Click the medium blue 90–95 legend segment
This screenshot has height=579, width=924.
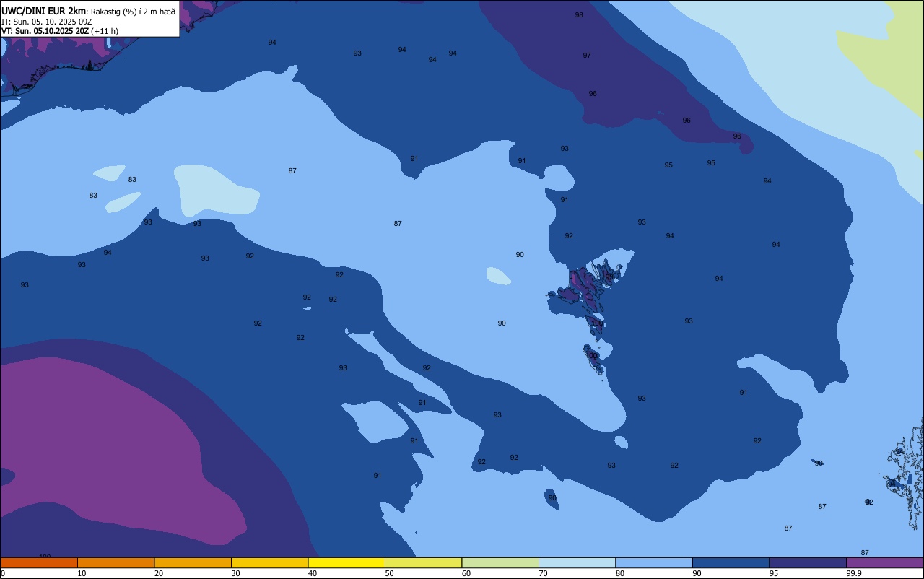(x=731, y=562)
